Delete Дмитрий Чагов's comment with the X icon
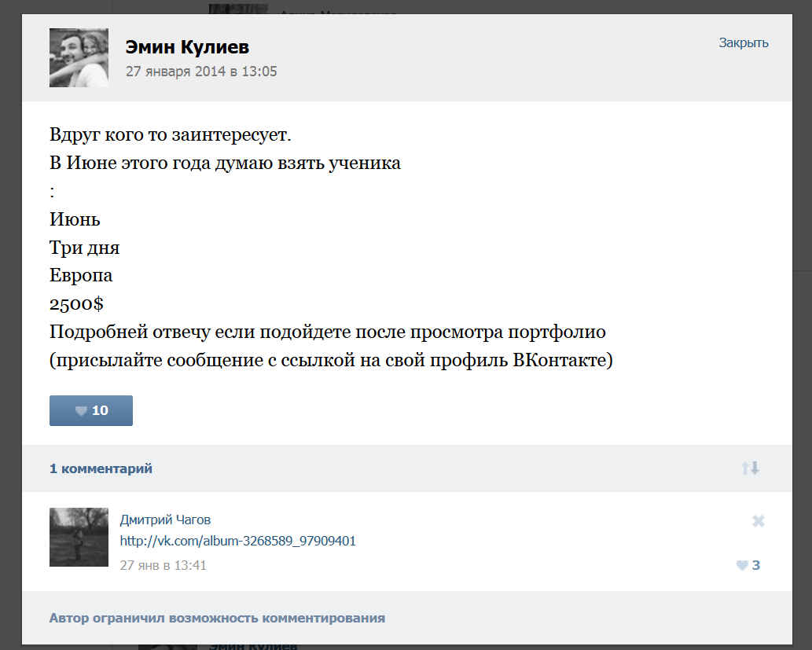 [x=758, y=521]
